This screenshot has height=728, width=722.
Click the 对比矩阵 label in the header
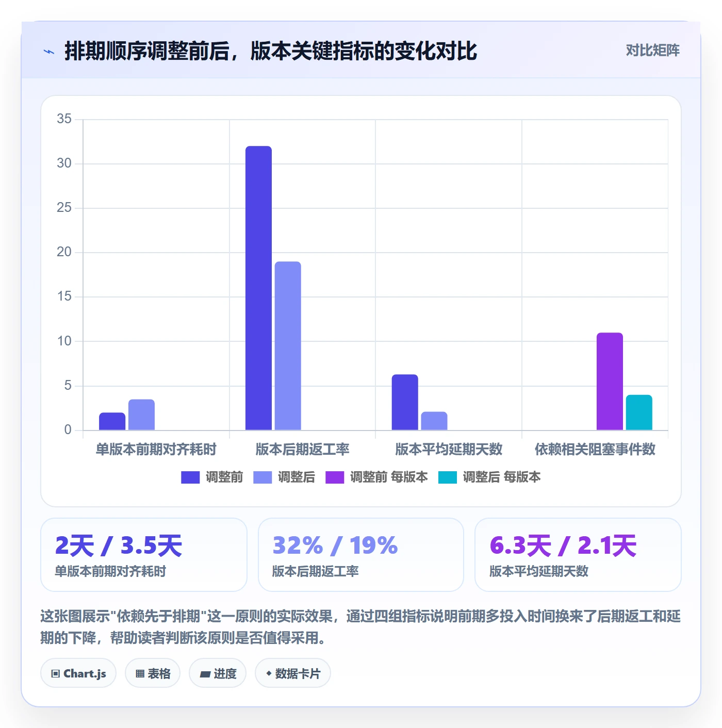click(x=652, y=51)
